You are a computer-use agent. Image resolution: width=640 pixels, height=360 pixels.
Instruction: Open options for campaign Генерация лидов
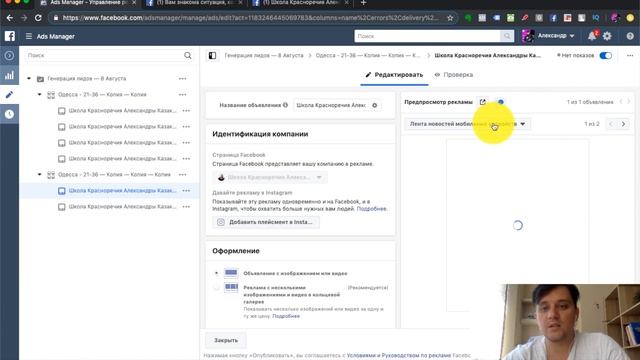click(182, 78)
